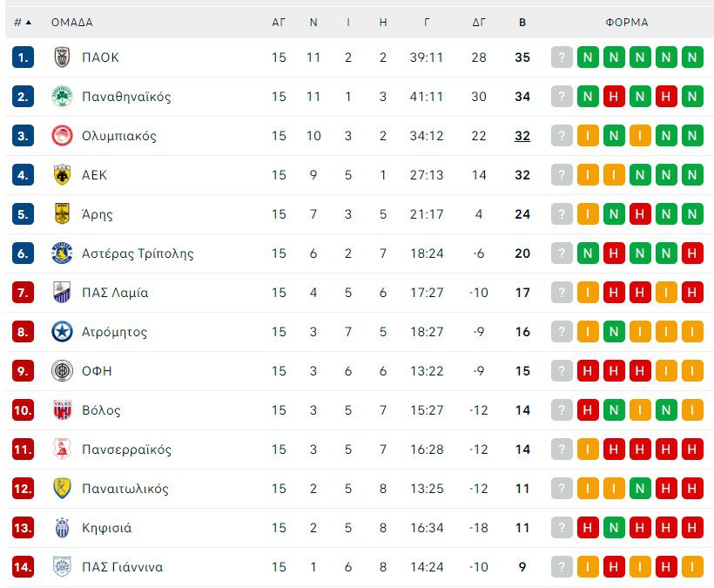Click the gray ? form badge for ΠΑΟΚ
This screenshot has width=714, height=588.
coord(562,57)
